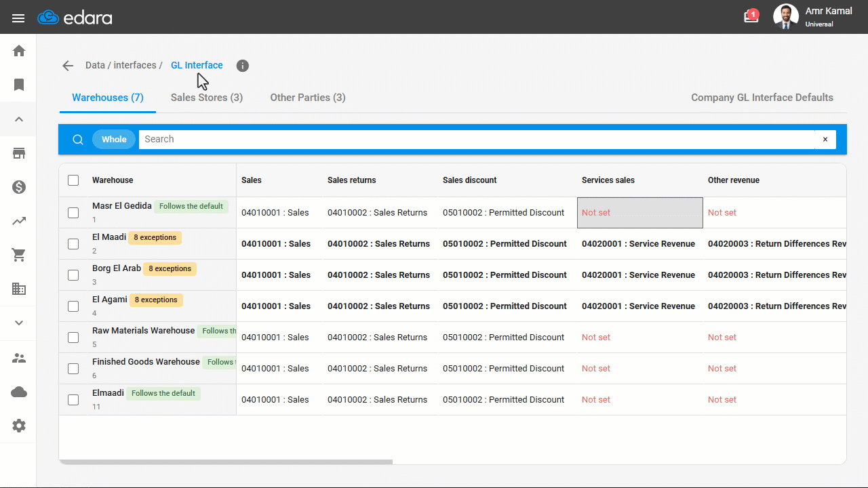Check the Masr El Gedida row checkbox
868x488 pixels.
tap(73, 213)
